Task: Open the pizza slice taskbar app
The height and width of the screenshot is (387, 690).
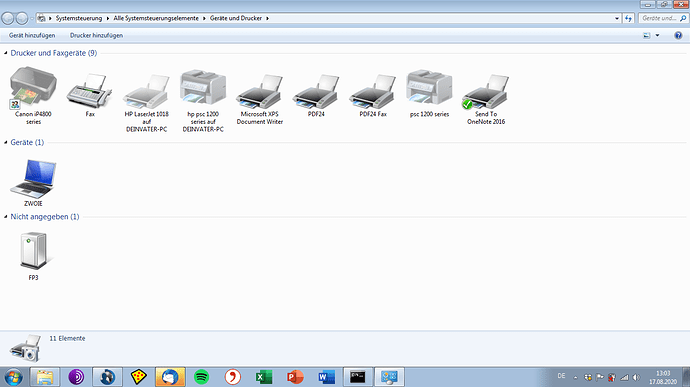Action: [139, 377]
